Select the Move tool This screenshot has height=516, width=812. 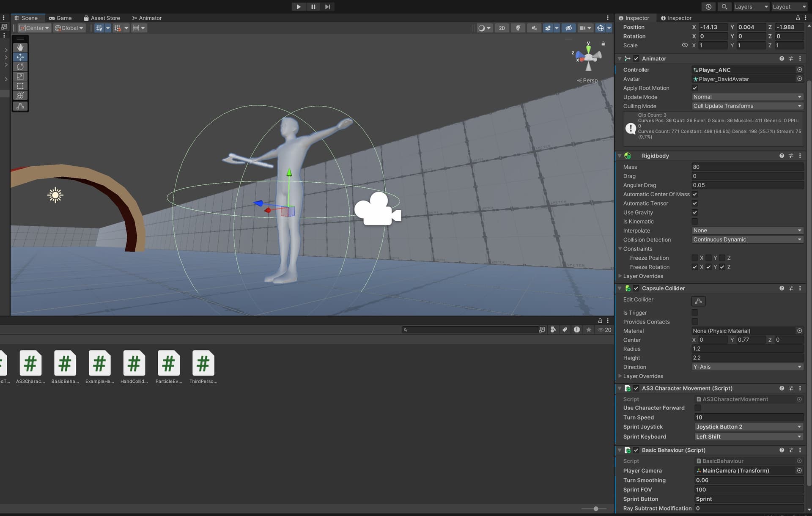coord(20,57)
